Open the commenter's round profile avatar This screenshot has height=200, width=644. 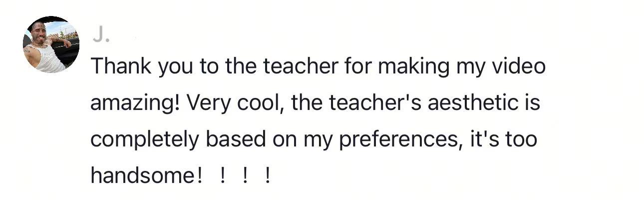click(x=51, y=44)
